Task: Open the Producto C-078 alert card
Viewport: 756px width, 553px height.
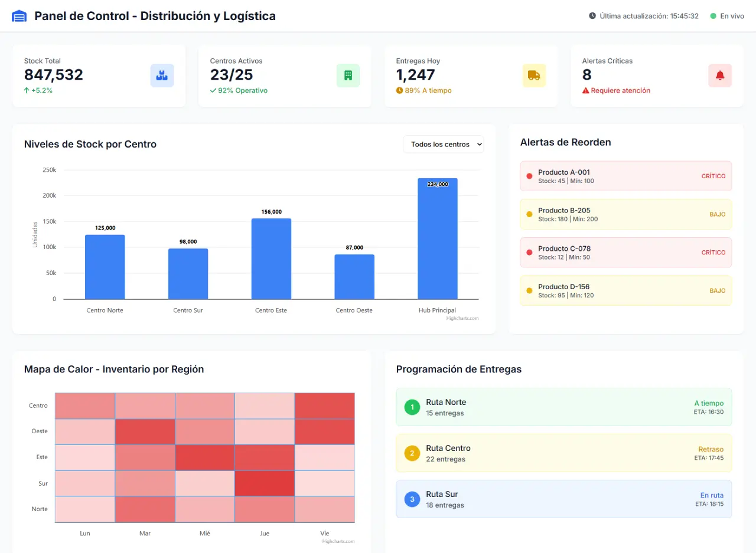Action: point(626,253)
